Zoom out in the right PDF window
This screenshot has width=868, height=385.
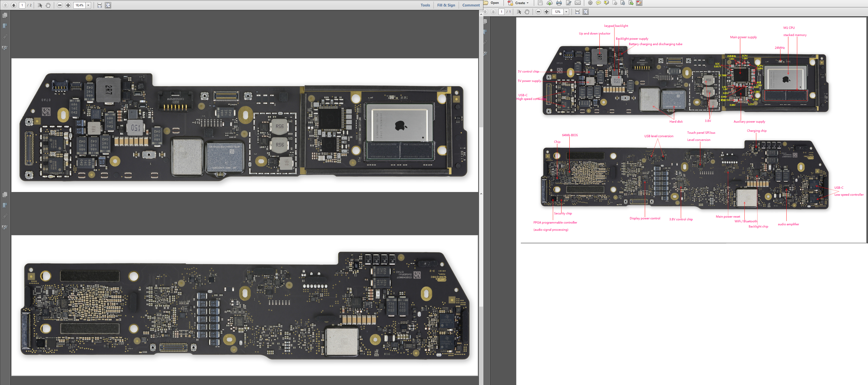pos(538,12)
